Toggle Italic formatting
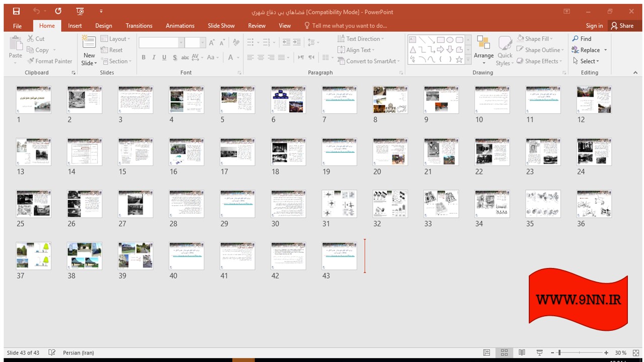The height and width of the screenshot is (362, 644). [154, 57]
